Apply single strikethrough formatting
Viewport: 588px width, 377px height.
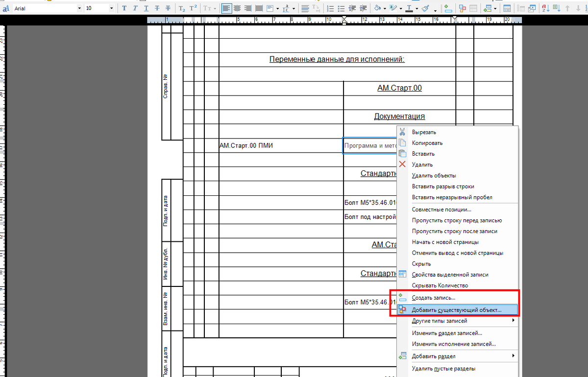pos(157,8)
